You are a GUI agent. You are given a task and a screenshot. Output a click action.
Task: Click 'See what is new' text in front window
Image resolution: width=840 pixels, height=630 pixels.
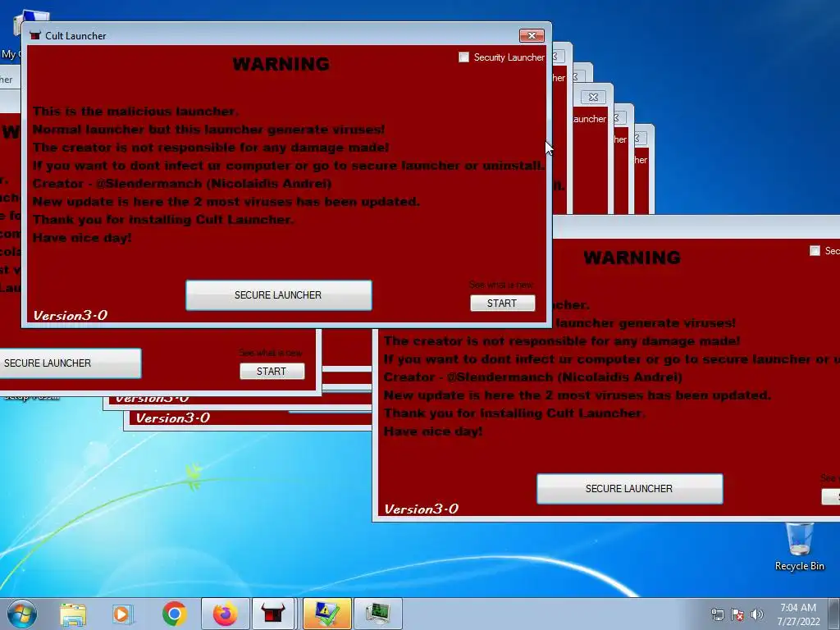[x=501, y=285]
